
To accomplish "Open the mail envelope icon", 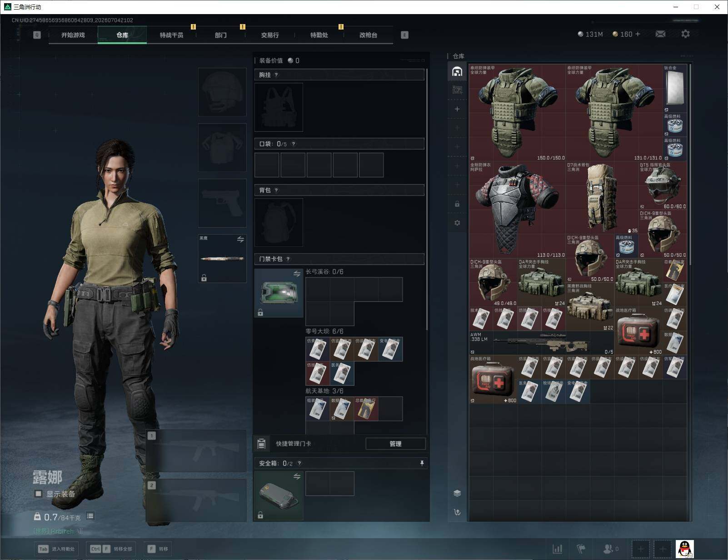I will click(x=660, y=34).
